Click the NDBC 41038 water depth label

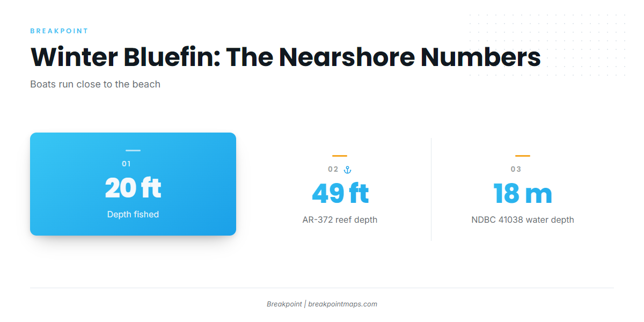(523, 220)
